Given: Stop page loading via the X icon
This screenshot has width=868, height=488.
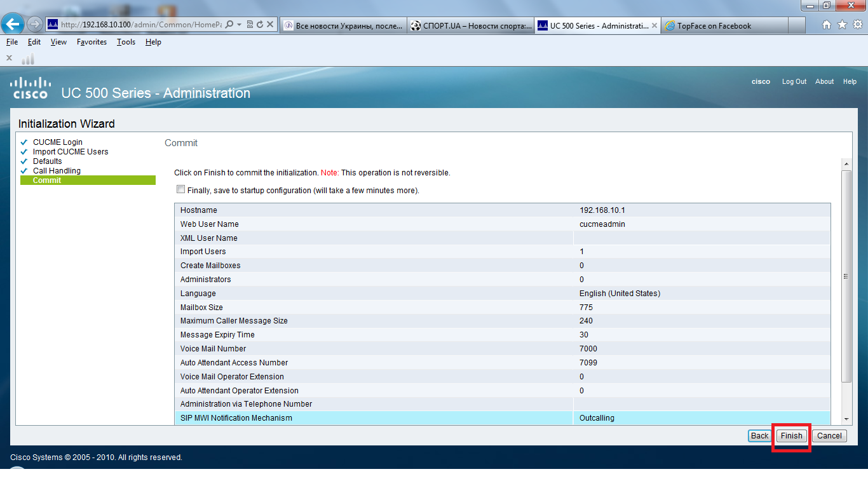Looking at the screenshot, I should (x=271, y=24).
